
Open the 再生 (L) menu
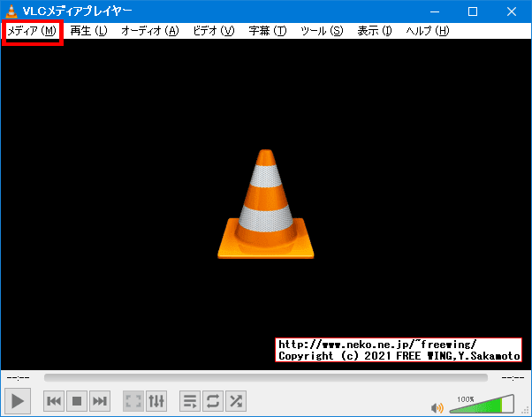88,31
